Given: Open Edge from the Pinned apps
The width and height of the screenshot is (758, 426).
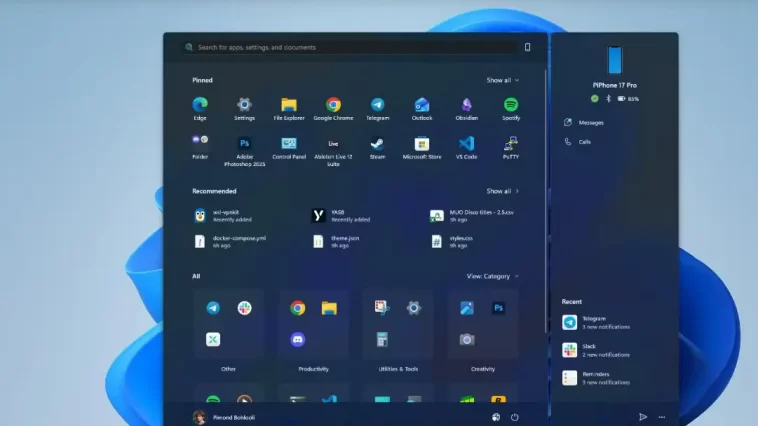Looking at the screenshot, I should point(200,108).
